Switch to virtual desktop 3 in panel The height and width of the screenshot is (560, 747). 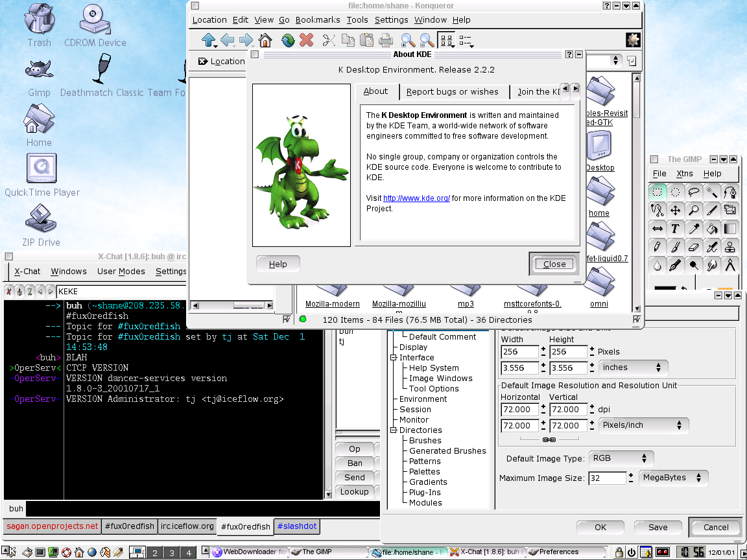[x=171, y=552]
